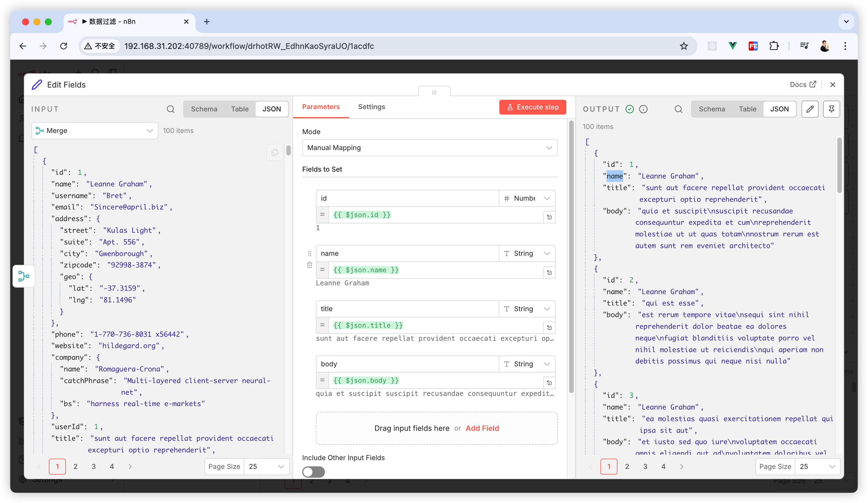Switch OUTPUT view to Schema
The width and height of the screenshot is (868, 503).
pos(711,109)
